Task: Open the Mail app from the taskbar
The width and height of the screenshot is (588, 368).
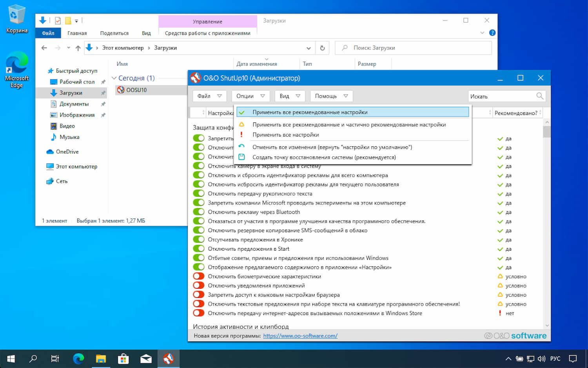Action: 146,358
